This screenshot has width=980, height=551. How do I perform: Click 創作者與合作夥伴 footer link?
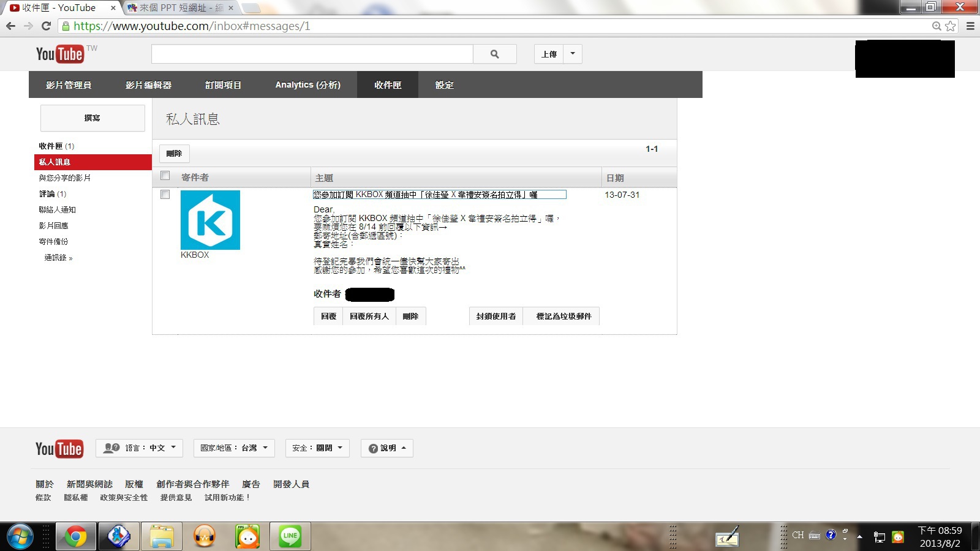coord(193,484)
